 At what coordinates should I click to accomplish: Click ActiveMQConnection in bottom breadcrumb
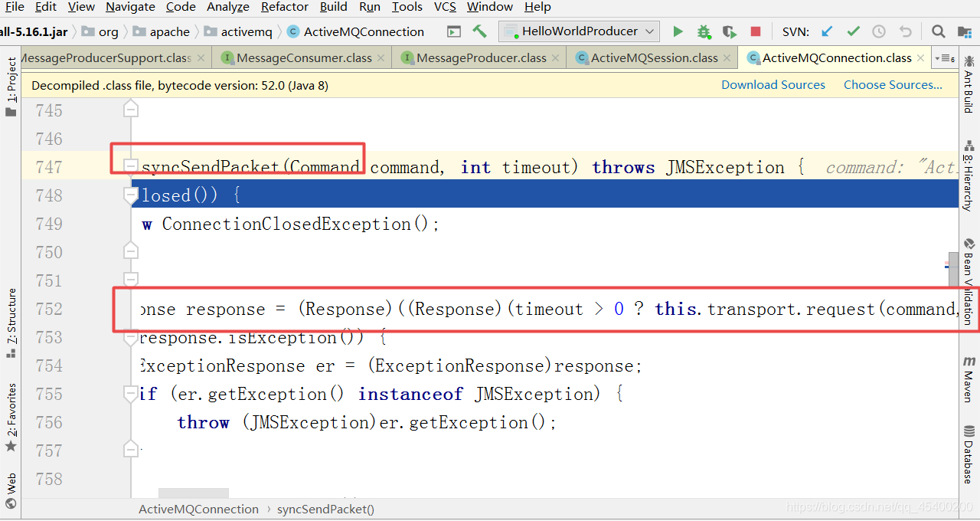click(198, 510)
